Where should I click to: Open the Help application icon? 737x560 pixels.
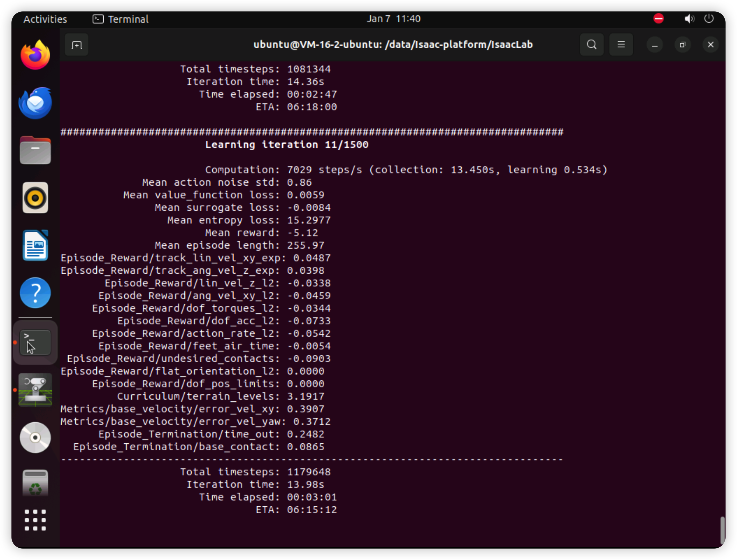tap(35, 293)
